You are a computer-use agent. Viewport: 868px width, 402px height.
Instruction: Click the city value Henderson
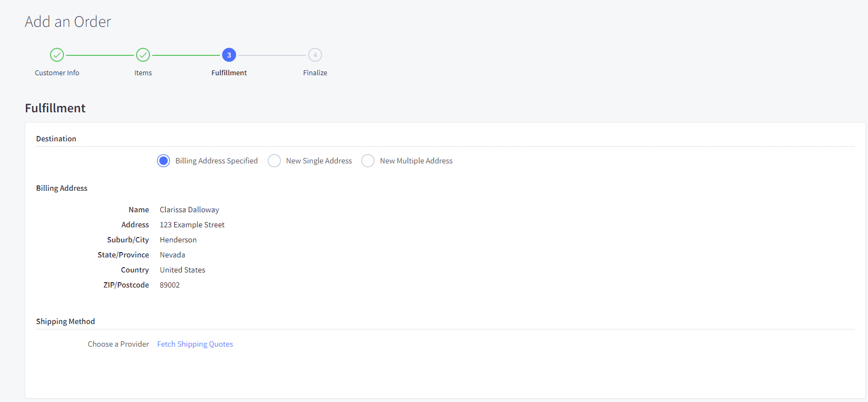(x=178, y=240)
